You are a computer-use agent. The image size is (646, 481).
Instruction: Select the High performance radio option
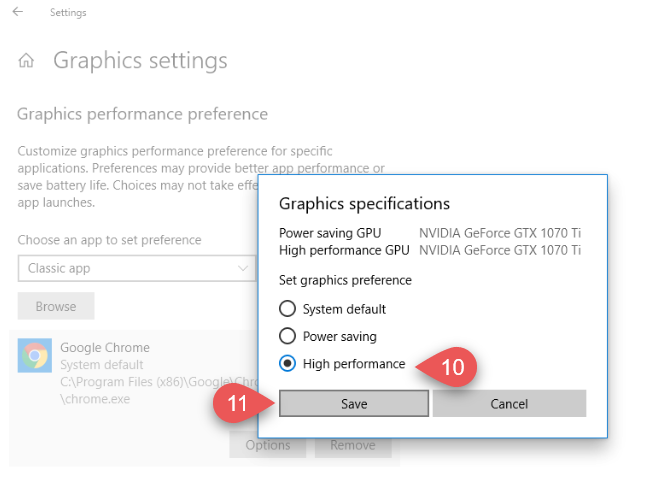pos(287,364)
